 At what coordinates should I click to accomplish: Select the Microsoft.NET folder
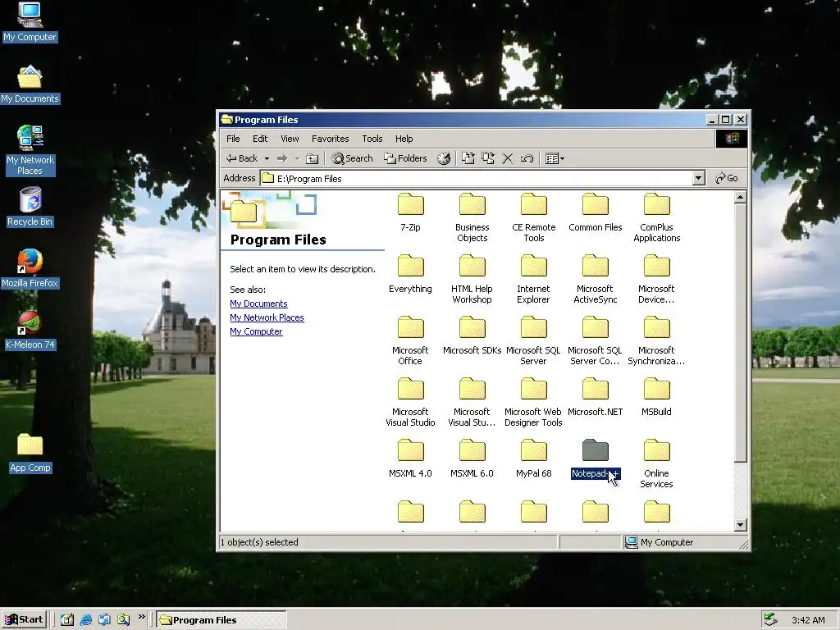596,398
